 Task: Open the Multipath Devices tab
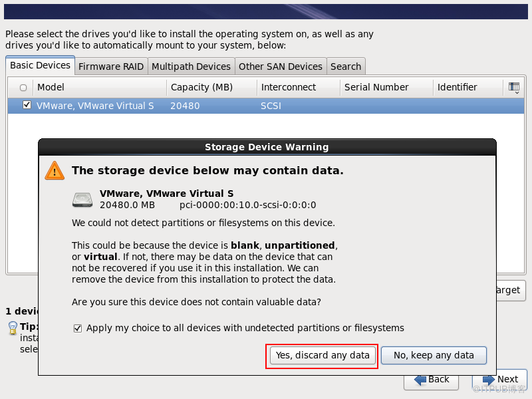click(191, 66)
